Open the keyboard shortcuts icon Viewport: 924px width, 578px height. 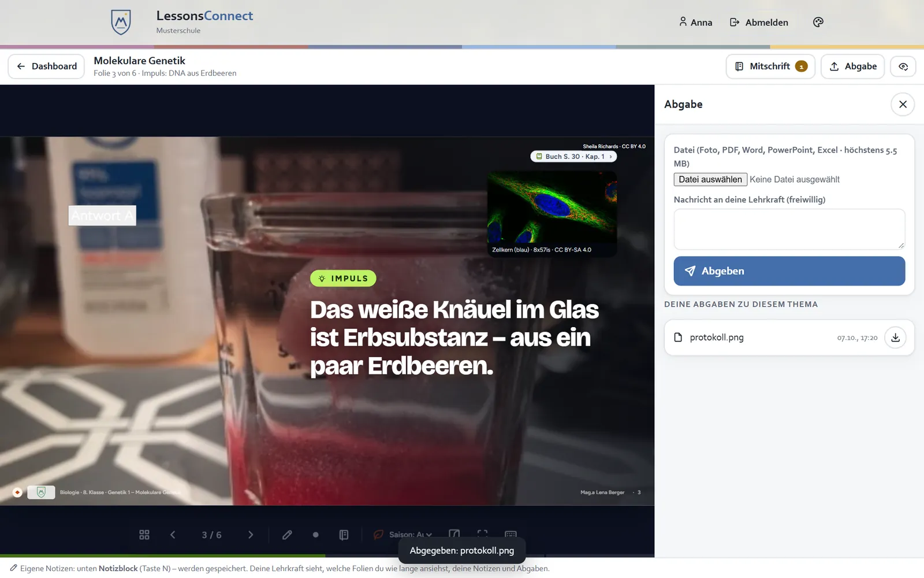click(511, 535)
